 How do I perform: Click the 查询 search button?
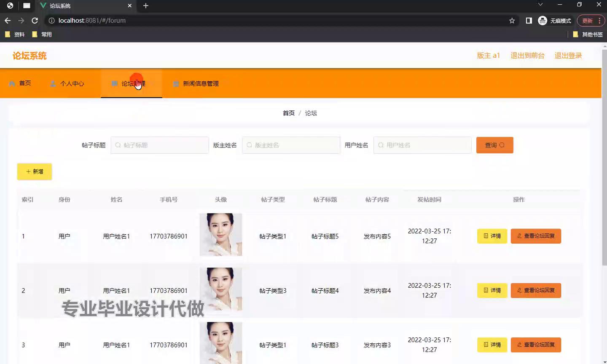pyautogui.click(x=494, y=145)
